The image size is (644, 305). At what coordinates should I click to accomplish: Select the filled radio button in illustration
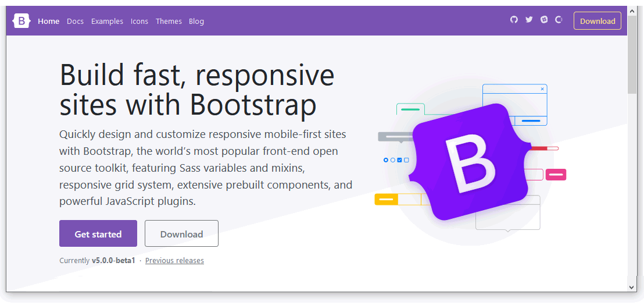coord(386,160)
